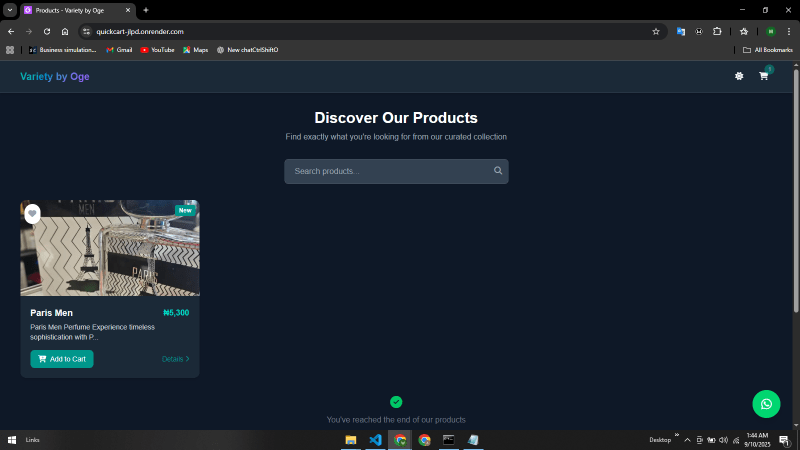Open the Windows Start menu
Viewport: 800px width, 450px height.
coord(12,440)
